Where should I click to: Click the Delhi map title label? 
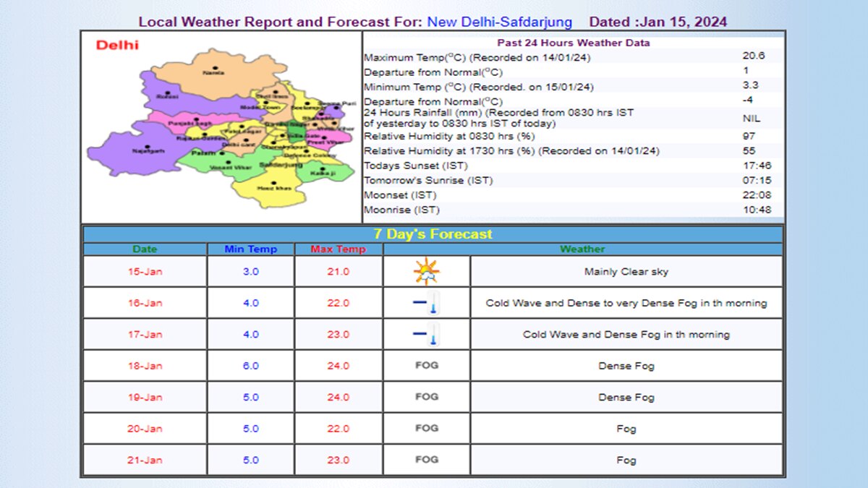(x=118, y=45)
